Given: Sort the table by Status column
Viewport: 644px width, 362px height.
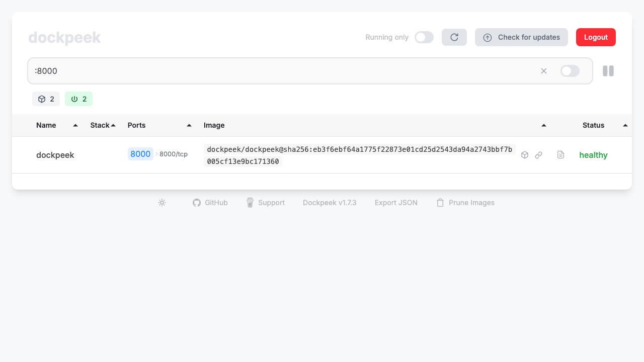Looking at the screenshot, I should 605,125.
